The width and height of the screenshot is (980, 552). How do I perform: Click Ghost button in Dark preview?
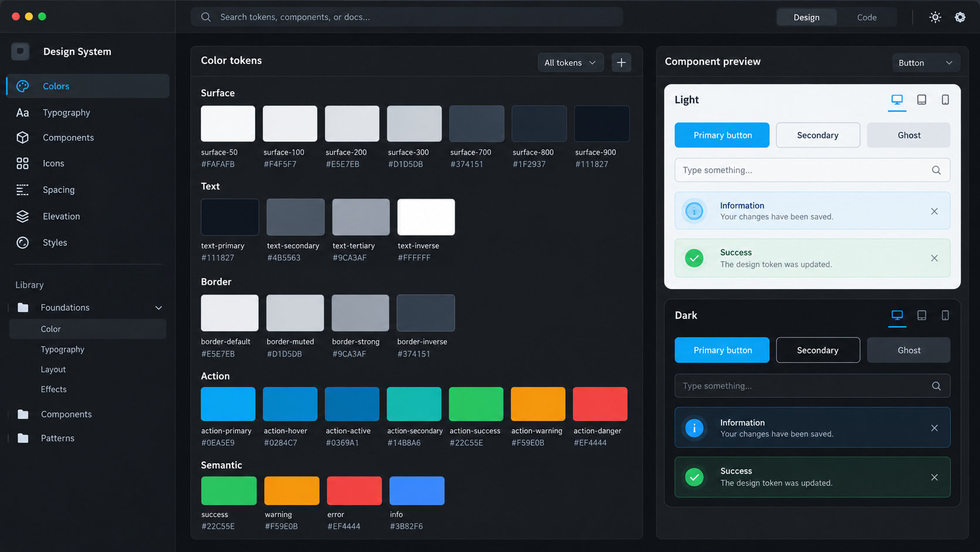pyautogui.click(x=908, y=350)
